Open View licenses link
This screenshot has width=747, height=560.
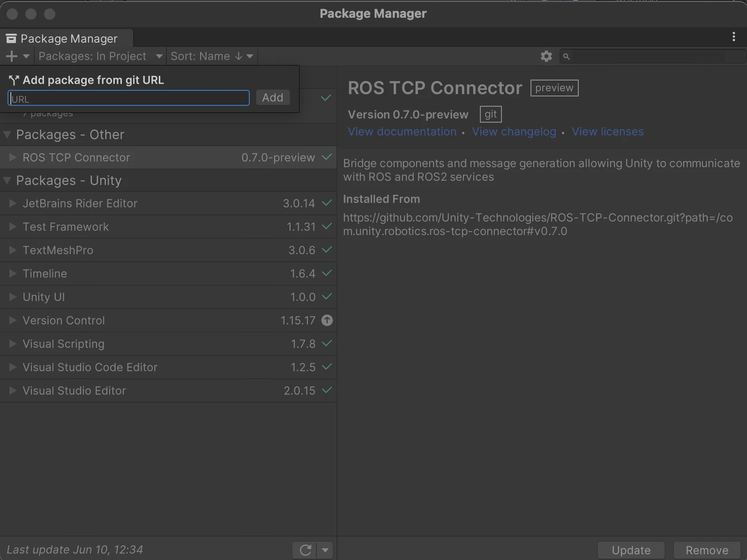(x=608, y=132)
